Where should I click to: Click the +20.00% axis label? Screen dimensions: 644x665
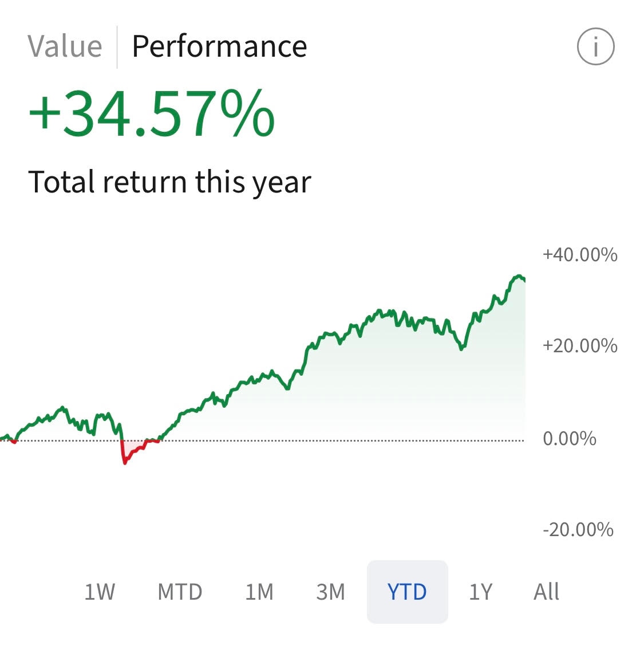(x=580, y=346)
